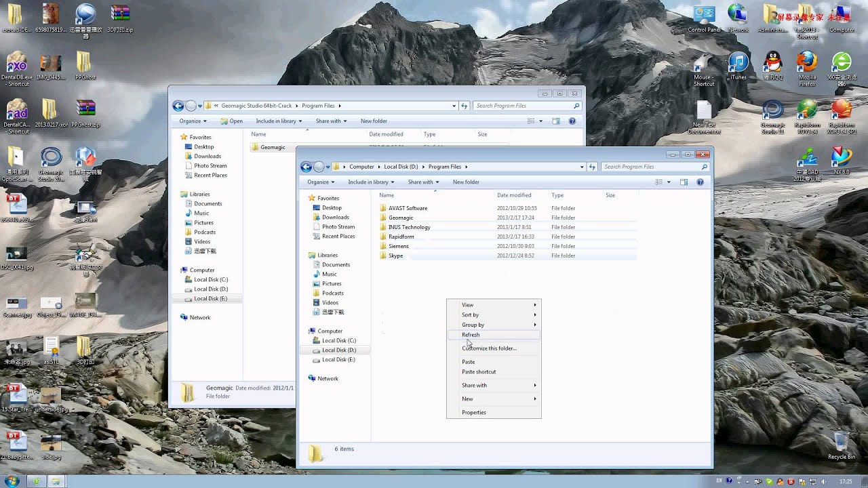The image size is (868, 488).
Task: Open Include in library dropdown in the front window
Action: point(371,182)
